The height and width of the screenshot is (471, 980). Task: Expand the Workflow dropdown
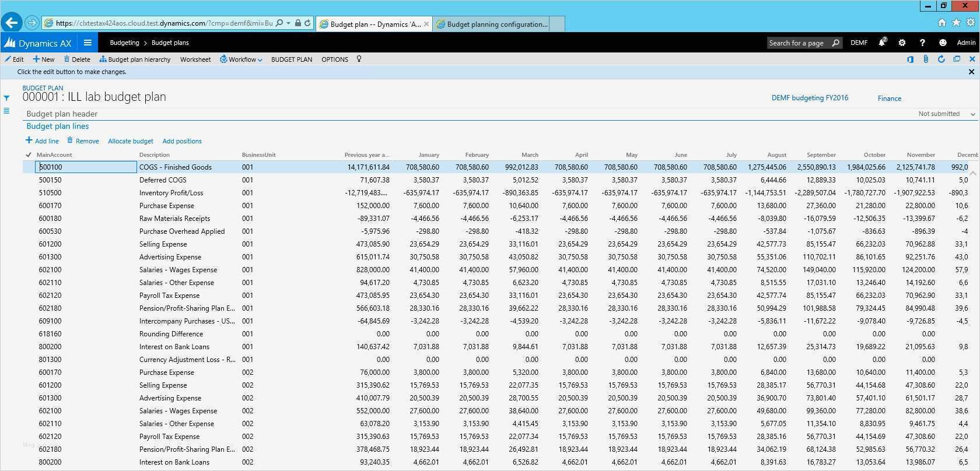pyautogui.click(x=242, y=59)
